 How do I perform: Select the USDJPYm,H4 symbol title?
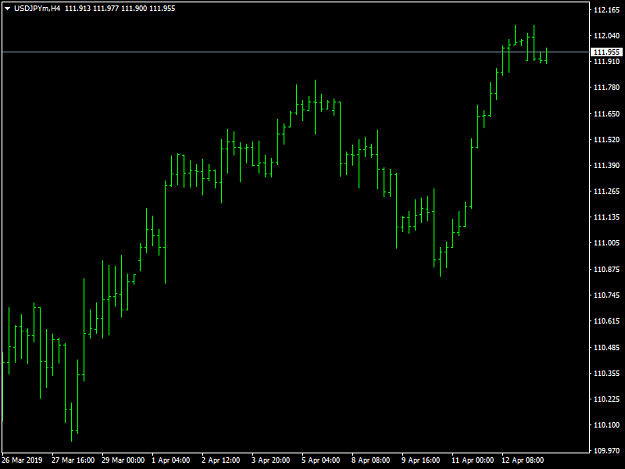coord(37,8)
